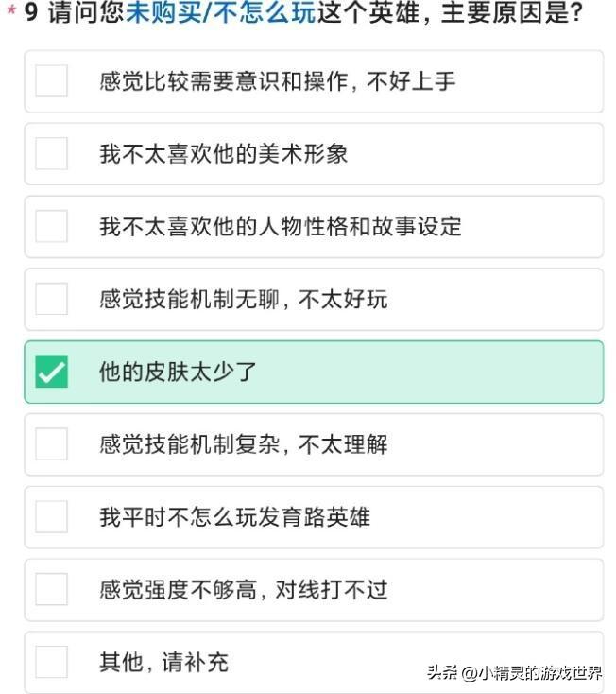Choose the 美术形象 answer row
Screen dimensions: 616x694
[314, 154]
